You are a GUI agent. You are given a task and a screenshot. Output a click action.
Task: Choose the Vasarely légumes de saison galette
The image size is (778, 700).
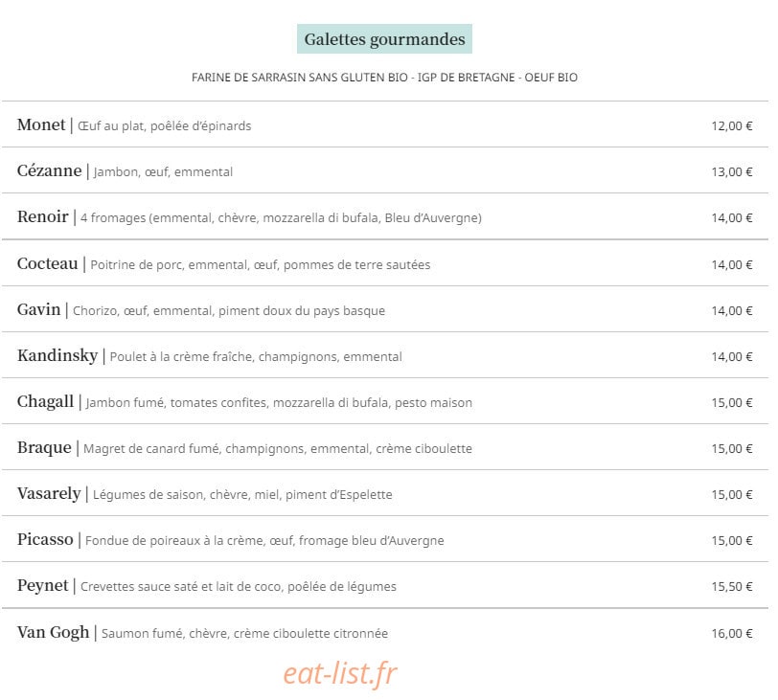385,493
